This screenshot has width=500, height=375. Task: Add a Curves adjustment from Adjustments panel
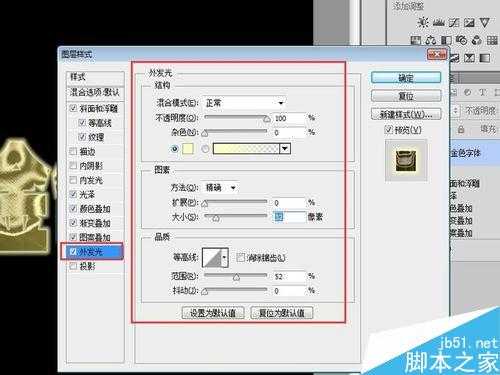(x=454, y=23)
